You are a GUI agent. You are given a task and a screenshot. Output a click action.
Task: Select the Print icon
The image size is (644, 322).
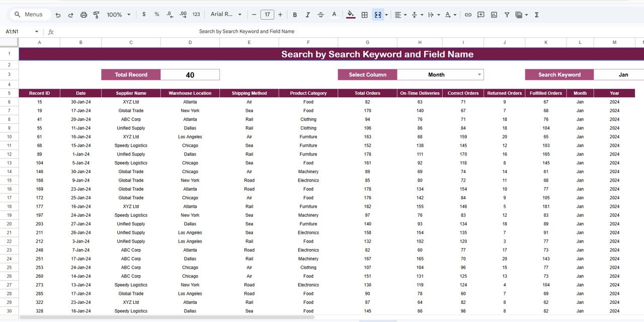point(84,15)
